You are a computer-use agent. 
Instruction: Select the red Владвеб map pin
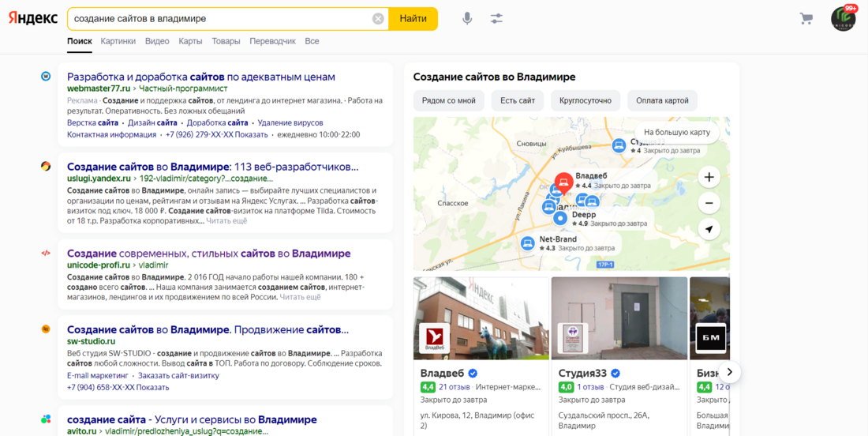click(563, 182)
